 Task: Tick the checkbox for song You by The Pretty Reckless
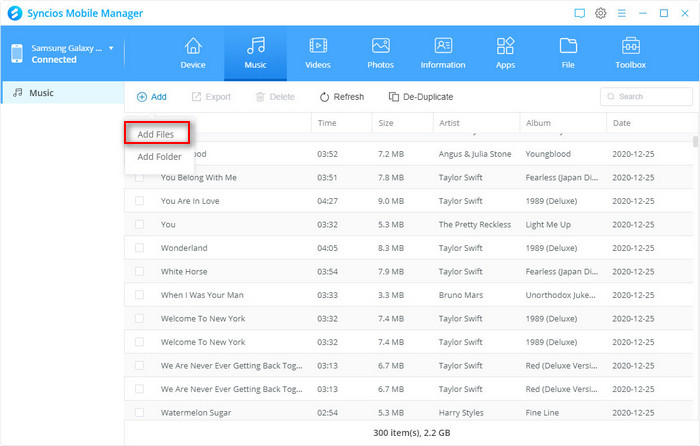pos(140,224)
